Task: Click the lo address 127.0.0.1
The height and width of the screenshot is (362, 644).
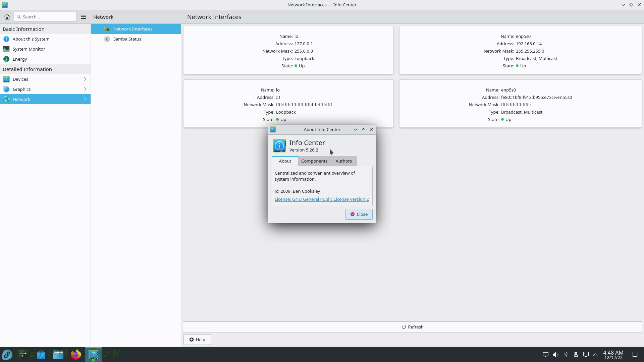Action: click(304, 44)
